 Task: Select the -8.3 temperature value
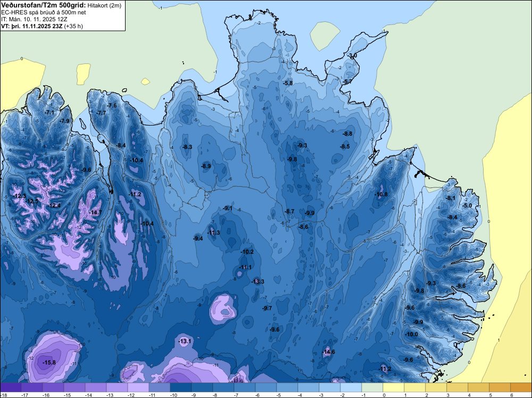pos(187,147)
